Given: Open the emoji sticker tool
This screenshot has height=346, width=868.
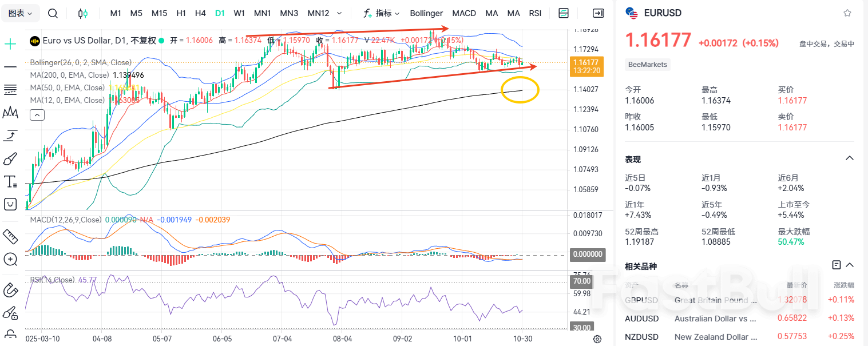Looking at the screenshot, I should pos(10,204).
